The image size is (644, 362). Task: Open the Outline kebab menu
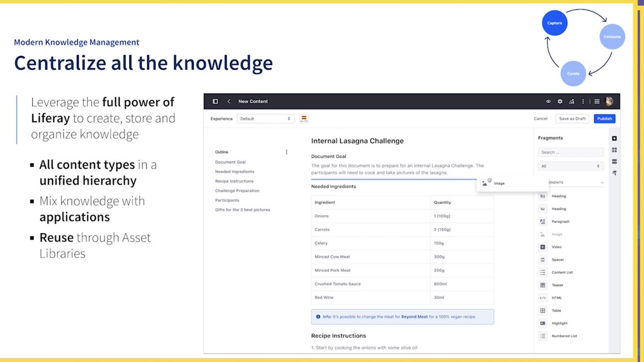[x=287, y=152]
